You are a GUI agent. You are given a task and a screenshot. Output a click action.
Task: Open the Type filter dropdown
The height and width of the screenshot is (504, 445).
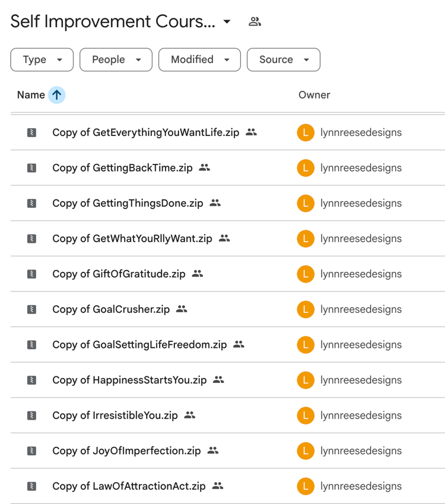tap(42, 60)
